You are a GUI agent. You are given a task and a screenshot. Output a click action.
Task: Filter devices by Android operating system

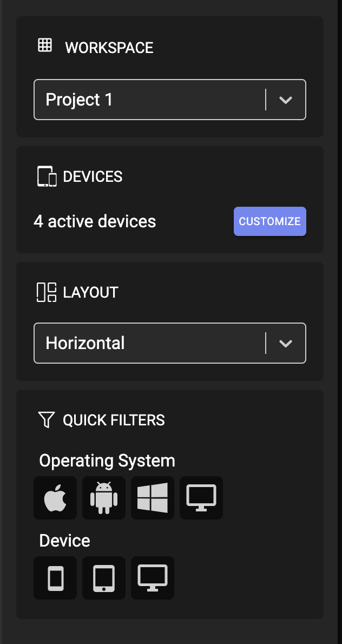click(104, 498)
